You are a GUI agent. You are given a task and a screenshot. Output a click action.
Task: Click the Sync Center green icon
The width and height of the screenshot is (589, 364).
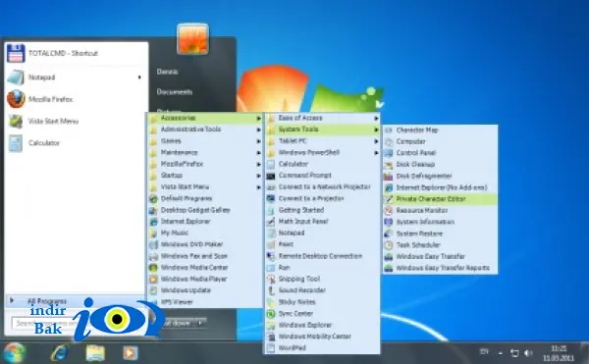coord(271,314)
